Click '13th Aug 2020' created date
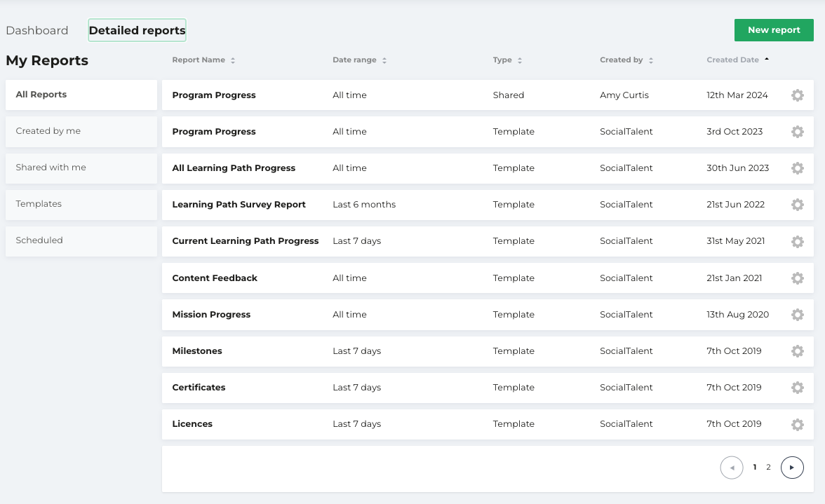 click(x=738, y=314)
